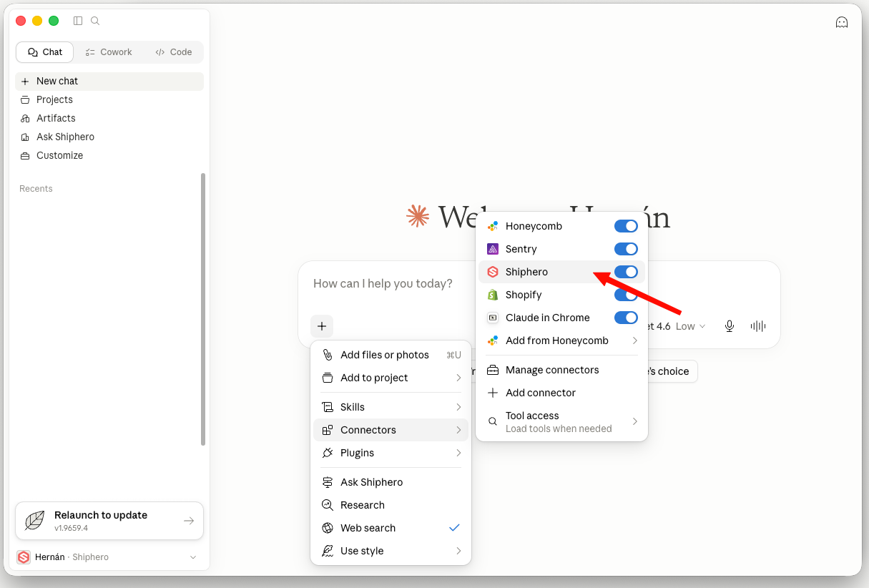The width and height of the screenshot is (869, 588).
Task: Switch to the Chat tab
Action: [x=44, y=52]
